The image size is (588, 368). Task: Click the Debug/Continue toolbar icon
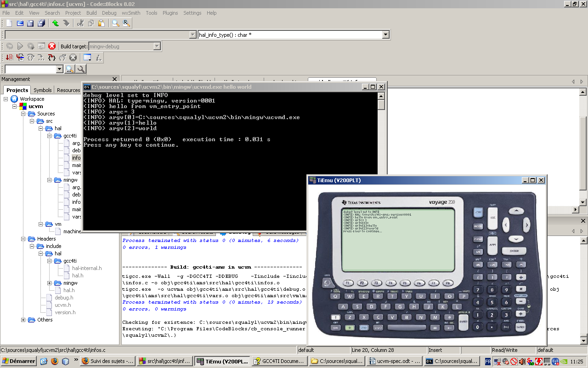(x=9, y=57)
